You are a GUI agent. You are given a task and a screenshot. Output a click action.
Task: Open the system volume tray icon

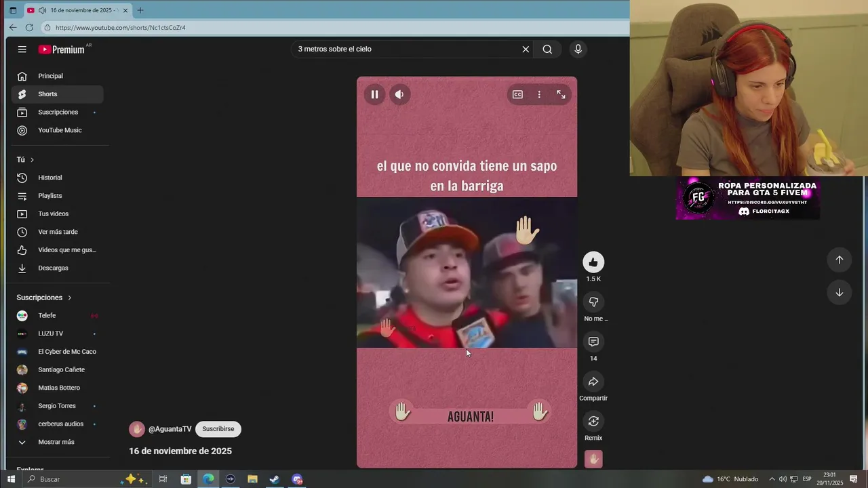tap(783, 479)
